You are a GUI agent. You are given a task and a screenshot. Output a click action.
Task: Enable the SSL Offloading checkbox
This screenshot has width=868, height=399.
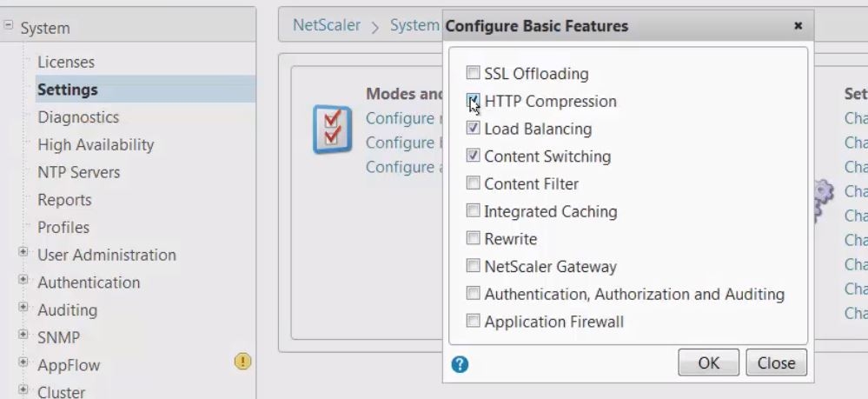(x=473, y=73)
